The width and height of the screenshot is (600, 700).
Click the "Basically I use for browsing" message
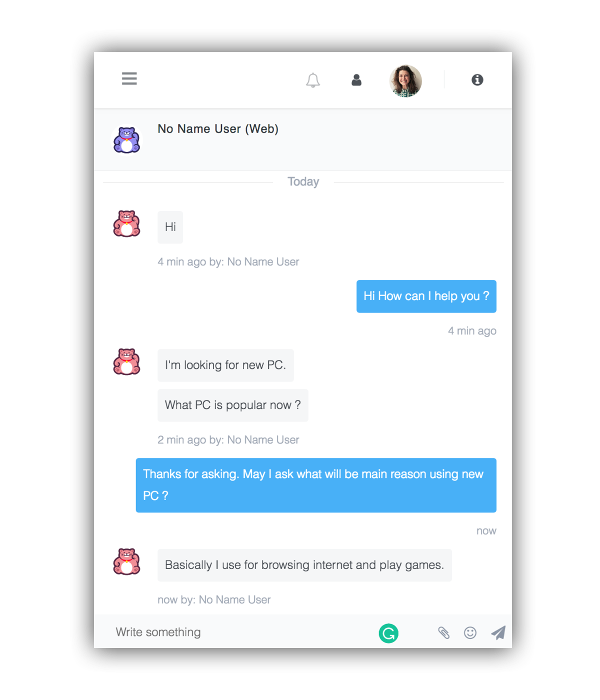click(304, 565)
